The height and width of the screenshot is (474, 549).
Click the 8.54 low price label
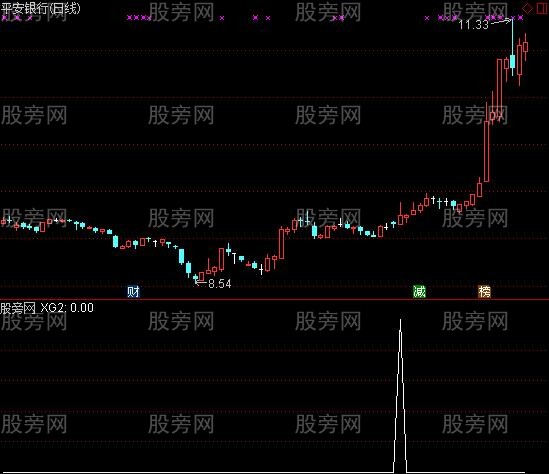tap(220, 283)
